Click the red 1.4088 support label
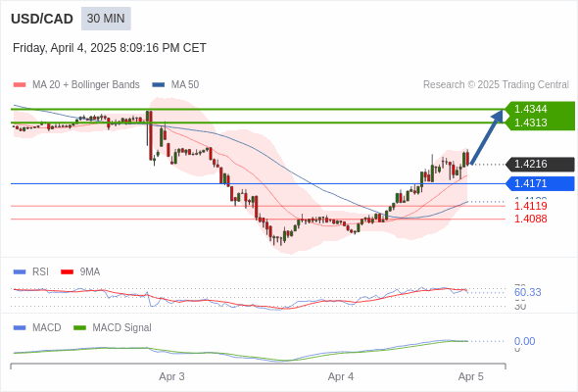 pyautogui.click(x=530, y=219)
